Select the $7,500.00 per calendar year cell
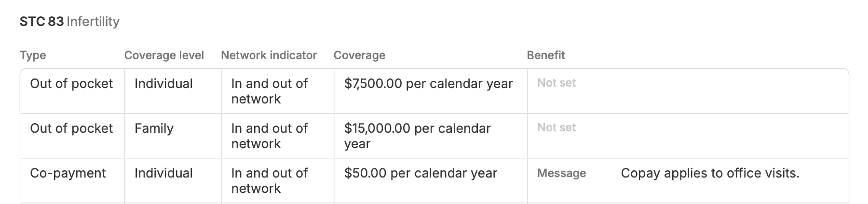The height and width of the screenshot is (204, 868). [x=428, y=84]
